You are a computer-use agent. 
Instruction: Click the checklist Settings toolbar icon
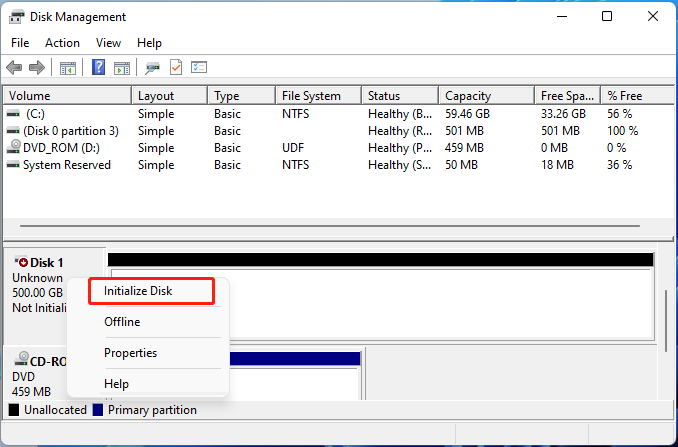pyautogui.click(x=199, y=67)
